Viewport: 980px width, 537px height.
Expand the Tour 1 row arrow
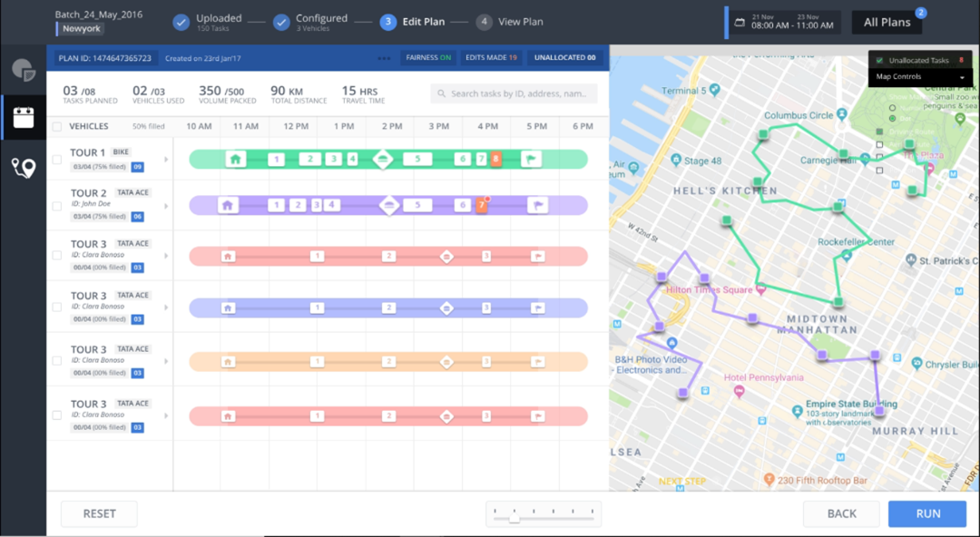pyautogui.click(x=166, y=160)
